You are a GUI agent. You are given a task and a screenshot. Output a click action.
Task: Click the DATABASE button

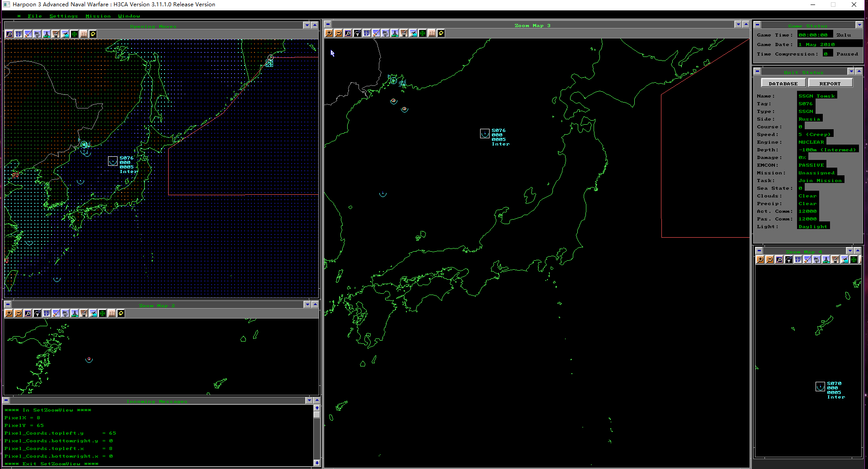click(x=783, y=83)
